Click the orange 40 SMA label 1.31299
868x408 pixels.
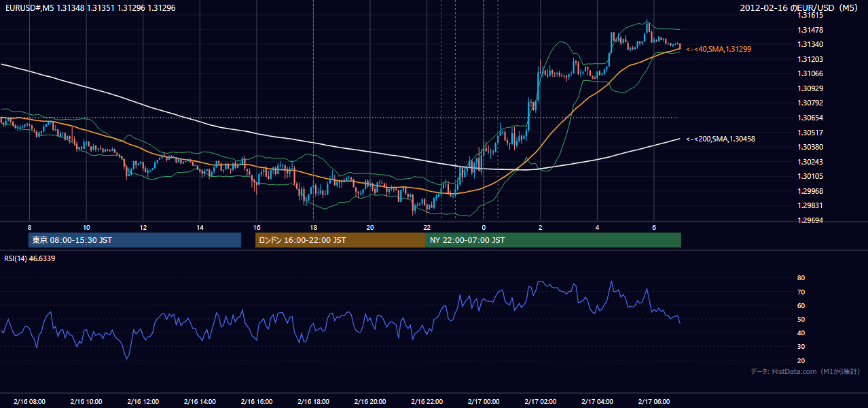[719, 50]
